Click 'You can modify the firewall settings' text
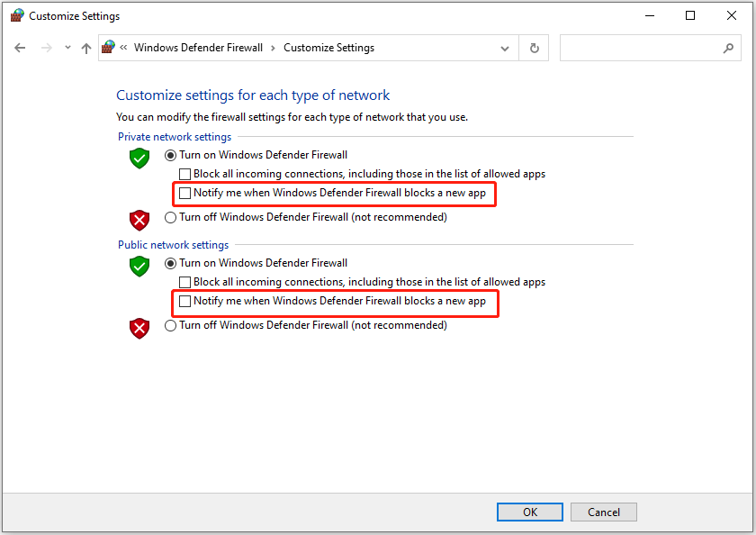Viewport: 756px width, 535px height. click(292, 117)
